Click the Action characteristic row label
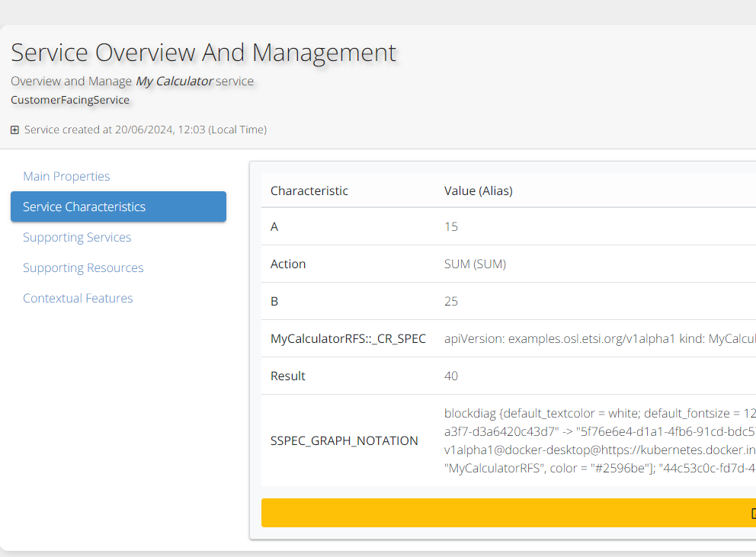 (x=288, y=264)
